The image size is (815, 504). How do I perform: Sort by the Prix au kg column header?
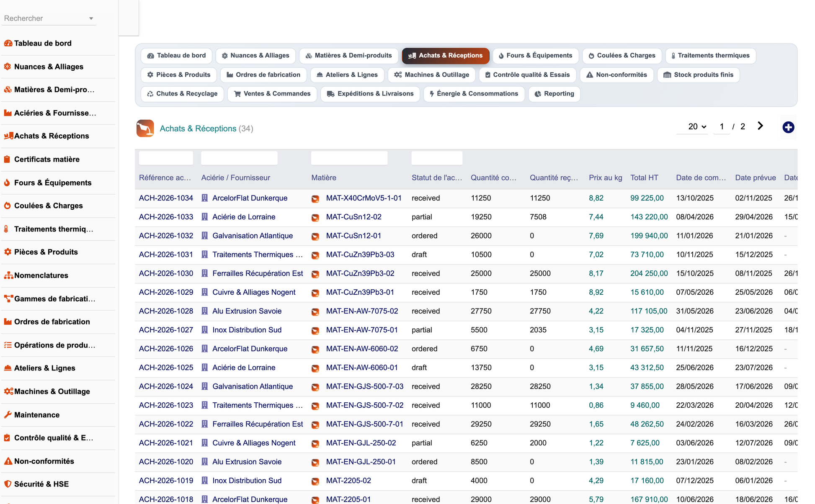(605, 178)
